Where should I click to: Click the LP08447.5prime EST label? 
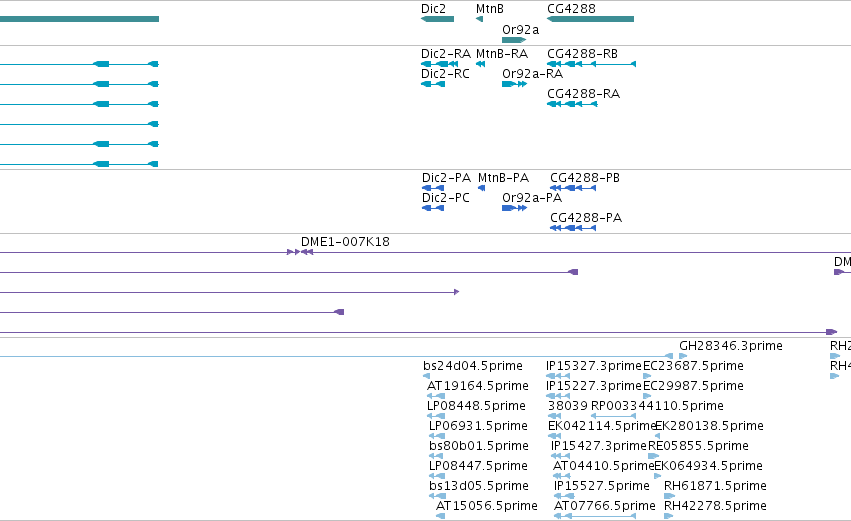[x=478, y=466]
